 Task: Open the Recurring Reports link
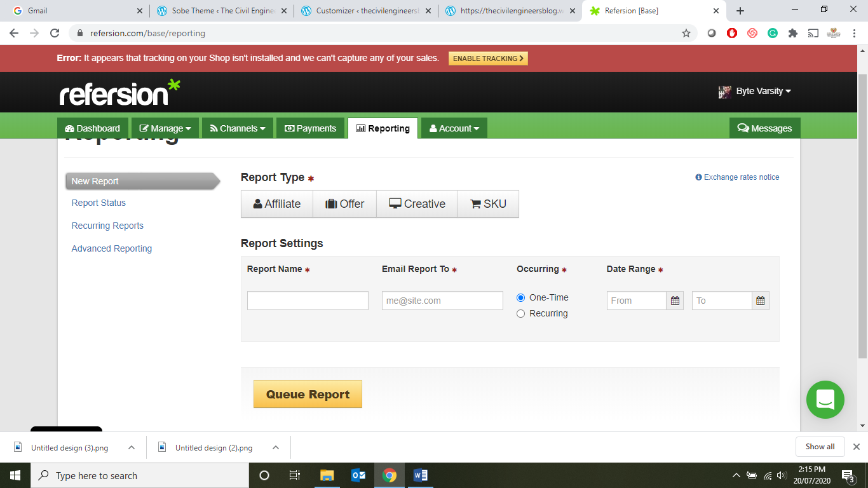107,226
